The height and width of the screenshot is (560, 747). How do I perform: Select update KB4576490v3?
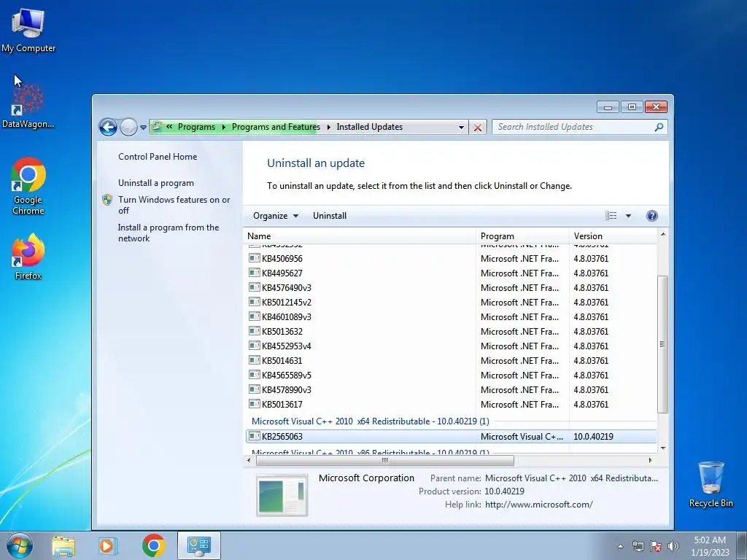coord(451,287)
